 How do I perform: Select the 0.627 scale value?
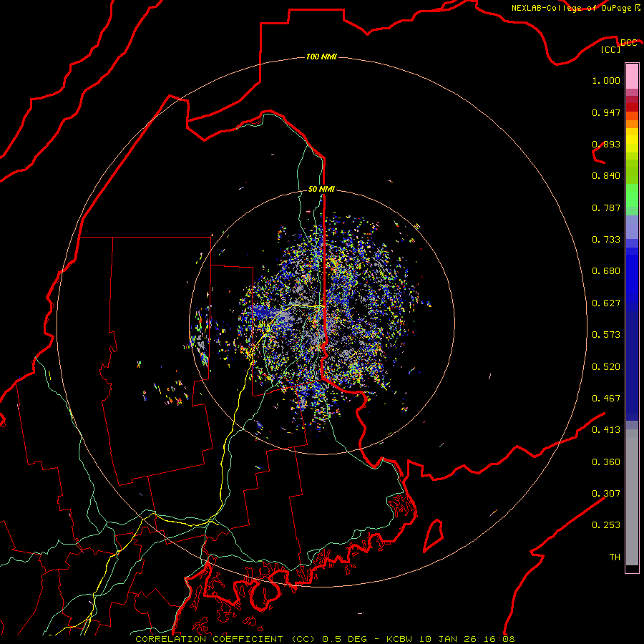tap(606, 303)
